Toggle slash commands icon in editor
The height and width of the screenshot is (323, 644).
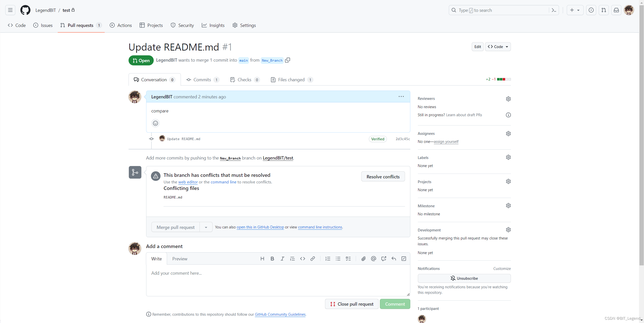[x=404, y=259]
